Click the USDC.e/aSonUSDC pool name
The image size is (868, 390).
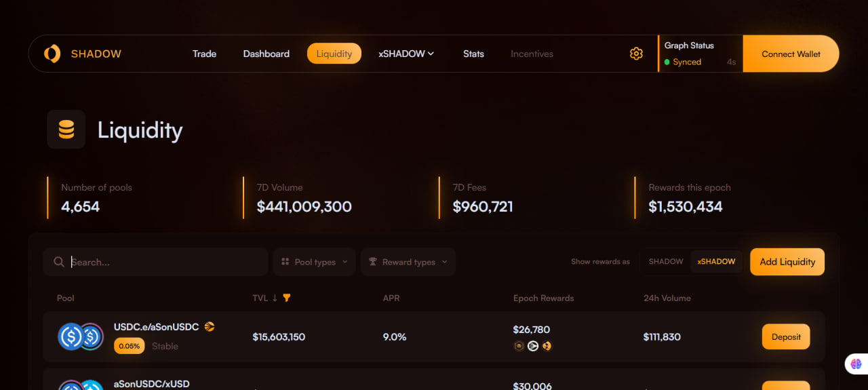(156, 327)
